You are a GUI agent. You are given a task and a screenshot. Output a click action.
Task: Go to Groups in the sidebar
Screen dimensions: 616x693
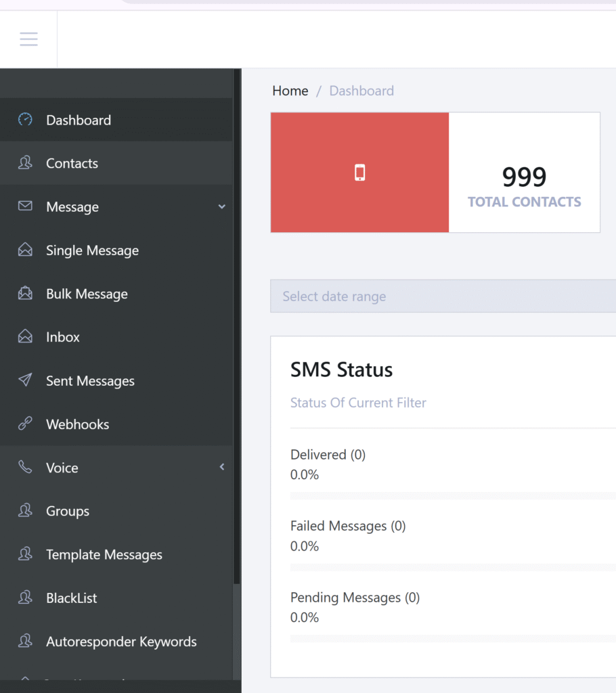click(x=68, y=511)
